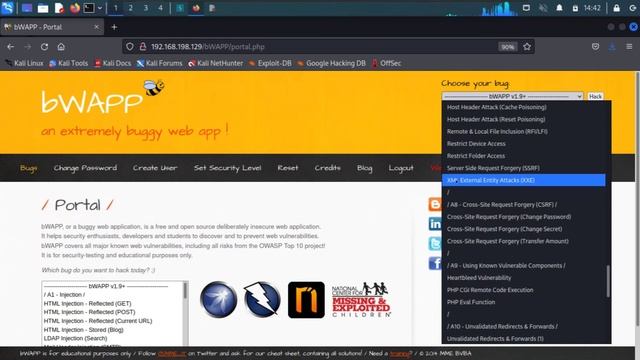640x360 pixels.
Task: Select Heartbleed Vulnerability option
Action: click(524, 278)
